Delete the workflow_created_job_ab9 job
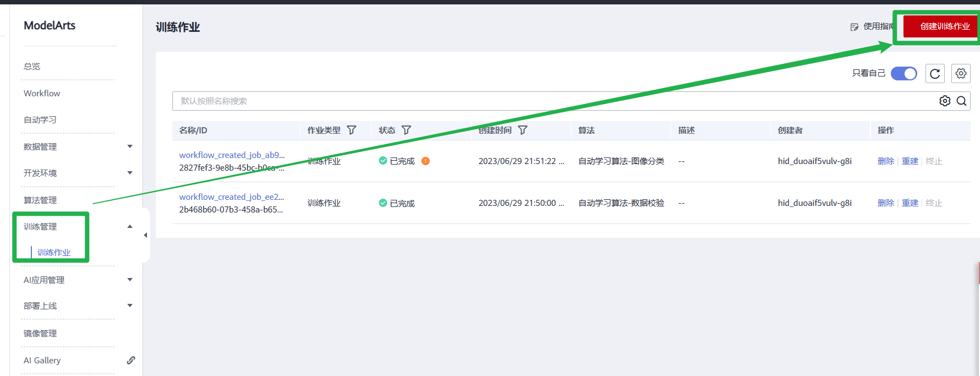980x376 pixels. pos(886,161)
